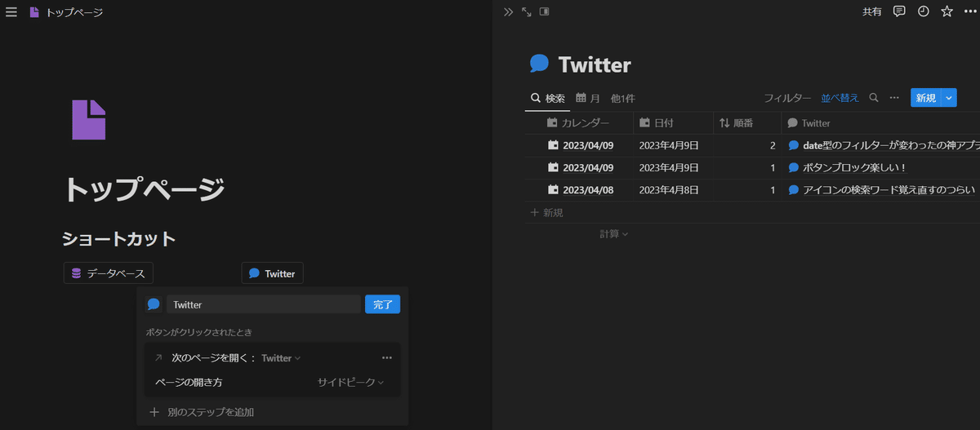Click 順番 cell with value 2

click(x=746, y=145)
